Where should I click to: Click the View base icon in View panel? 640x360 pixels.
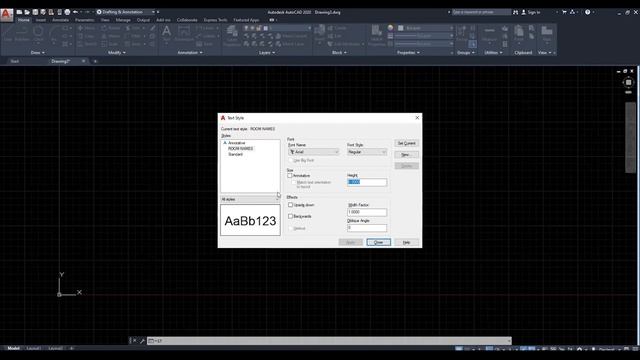tap(547, 33)
